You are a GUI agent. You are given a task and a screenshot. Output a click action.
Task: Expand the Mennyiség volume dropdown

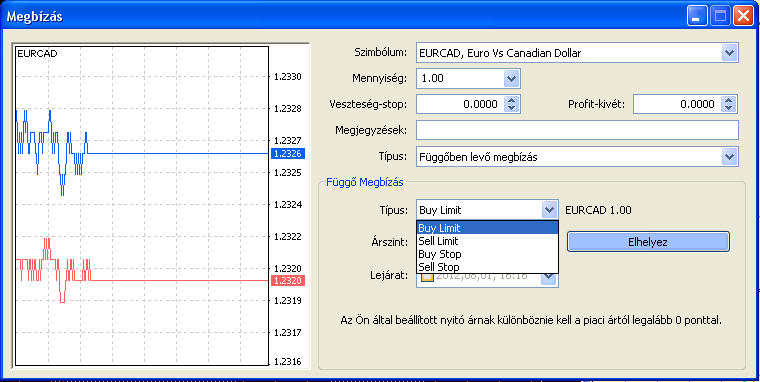click(511, 79)
